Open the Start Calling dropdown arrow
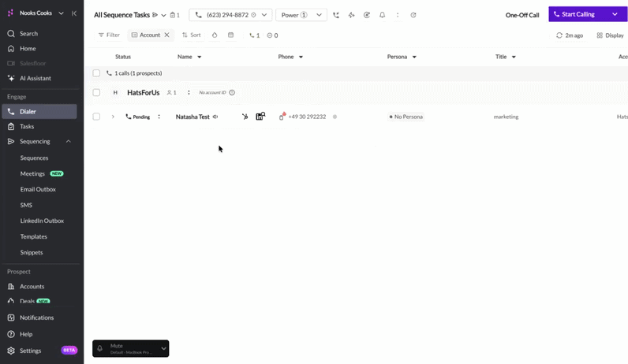The image size is (628, 364). tap(615, 14)
